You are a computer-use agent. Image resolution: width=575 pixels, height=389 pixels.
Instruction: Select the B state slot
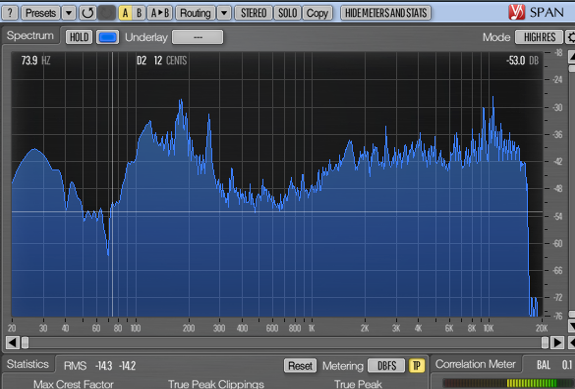point(139,13)
